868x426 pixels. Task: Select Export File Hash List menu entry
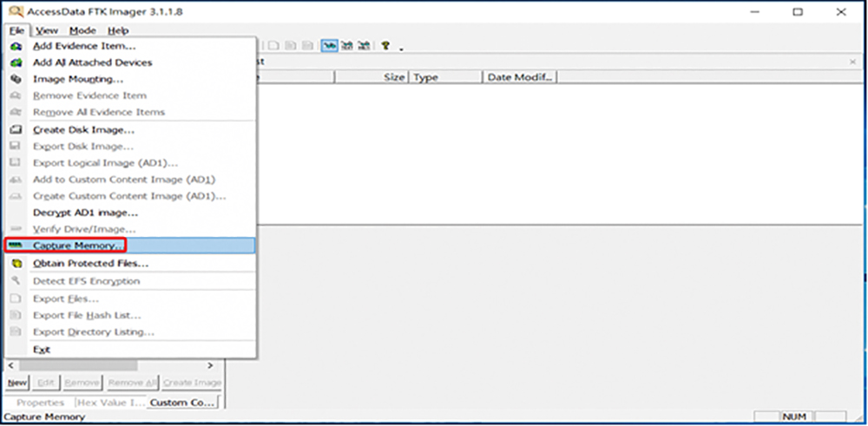(130, 315)
